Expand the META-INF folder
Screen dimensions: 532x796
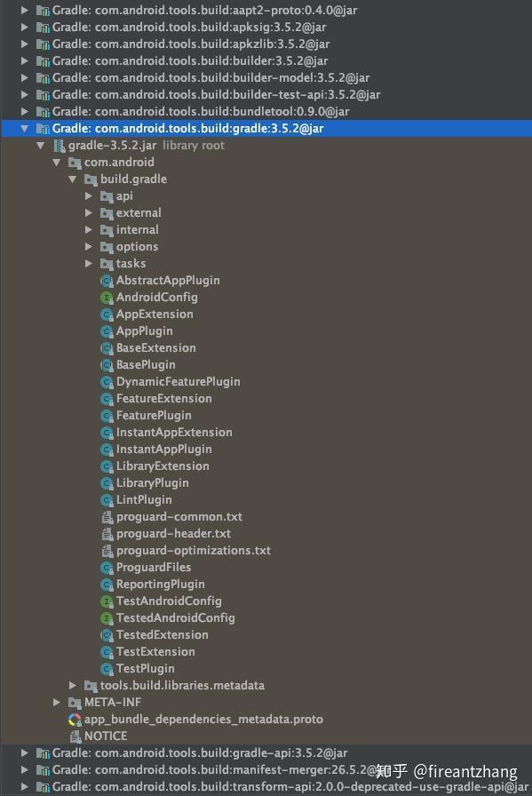[56, 703]
